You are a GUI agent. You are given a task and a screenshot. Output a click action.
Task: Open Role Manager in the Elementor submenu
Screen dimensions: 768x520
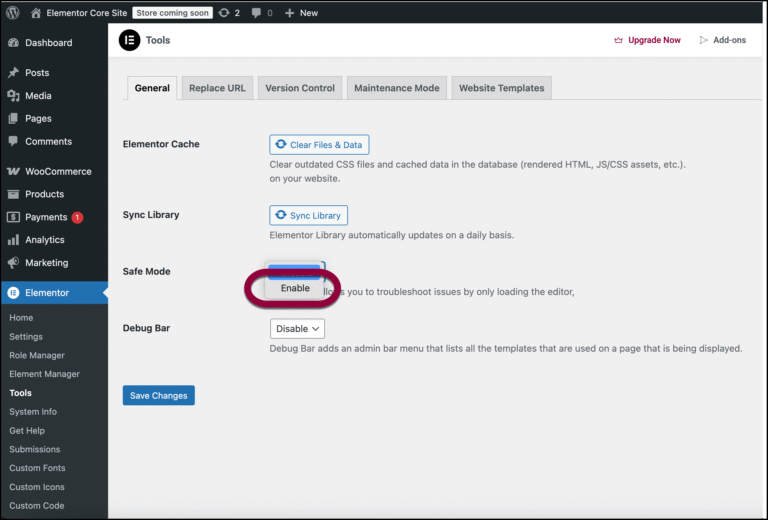pyautogui.click(x=37, y=355)
